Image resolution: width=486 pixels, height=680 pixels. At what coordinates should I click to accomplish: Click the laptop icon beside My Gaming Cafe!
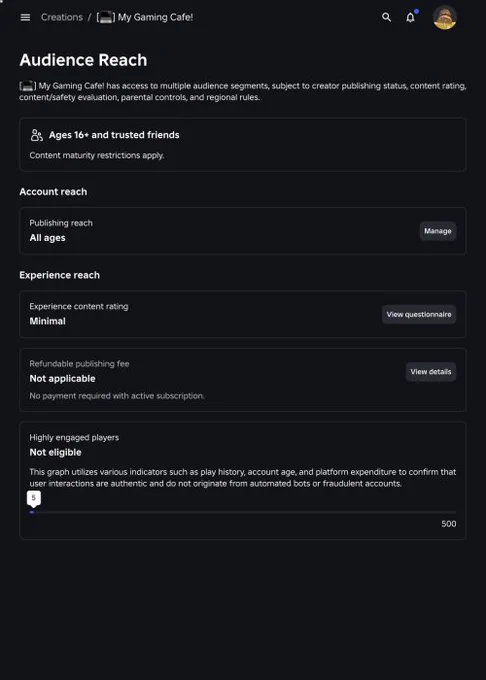(x=106, y=17)
